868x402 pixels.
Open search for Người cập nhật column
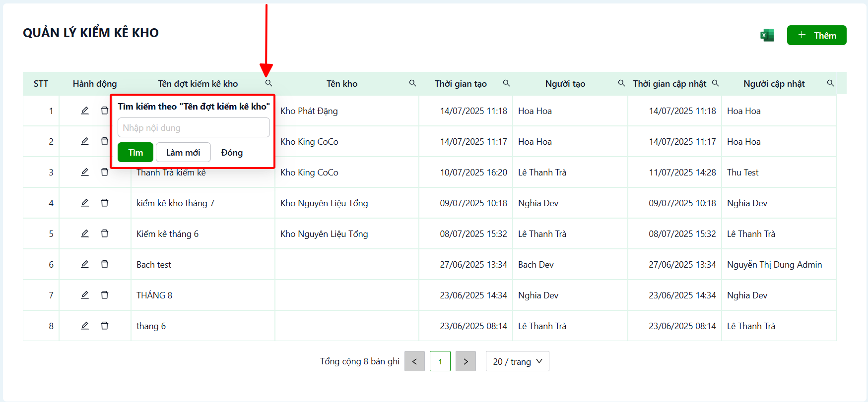(x=830, y=83)
